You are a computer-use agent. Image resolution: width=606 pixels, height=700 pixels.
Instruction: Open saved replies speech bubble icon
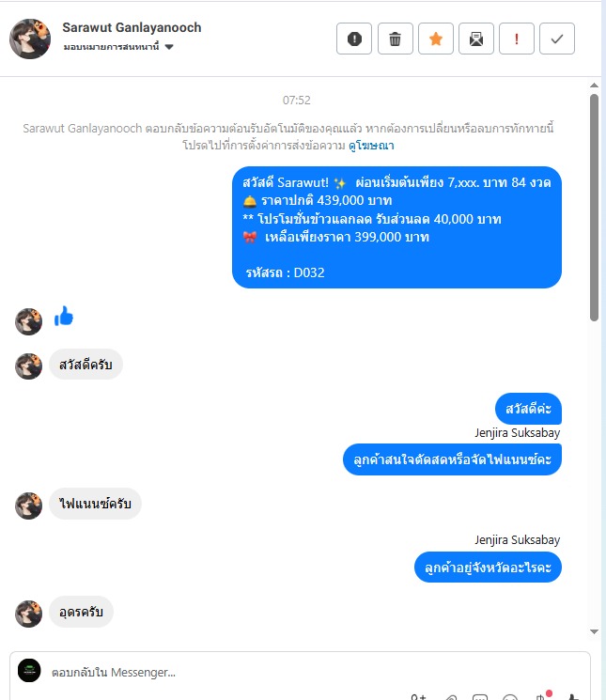480,697
